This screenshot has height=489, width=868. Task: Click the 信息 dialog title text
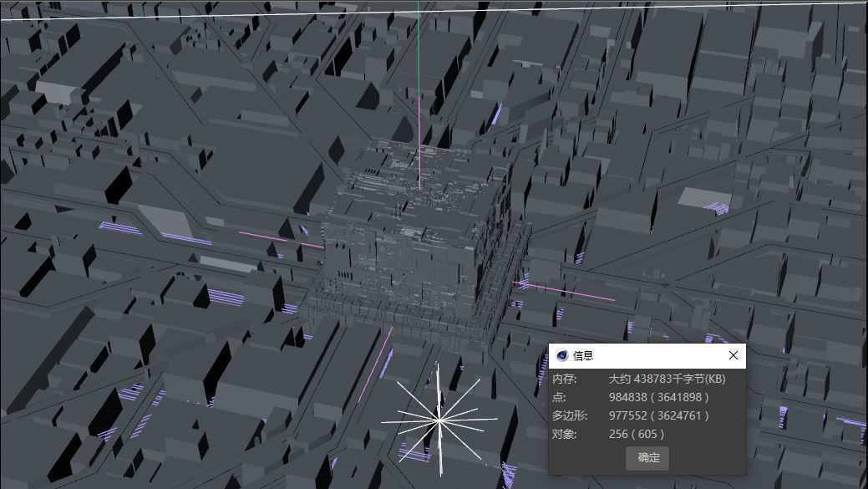[582, 355]
